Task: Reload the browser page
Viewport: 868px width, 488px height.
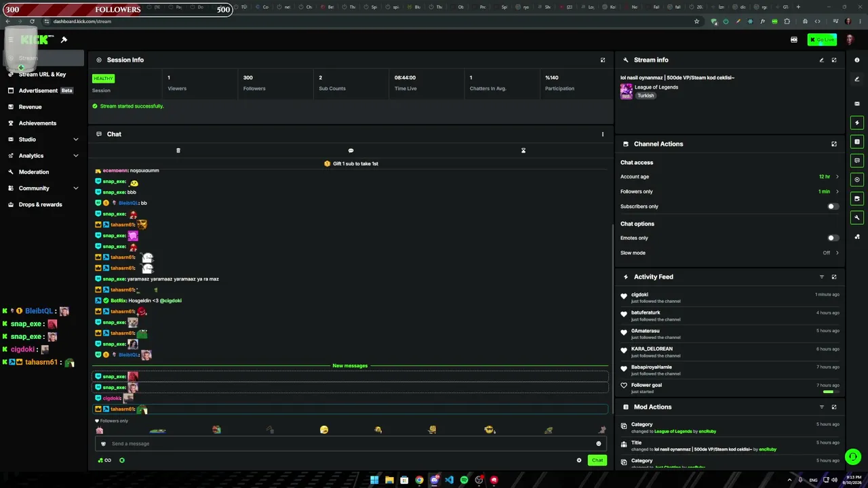Action: point(32,21)
